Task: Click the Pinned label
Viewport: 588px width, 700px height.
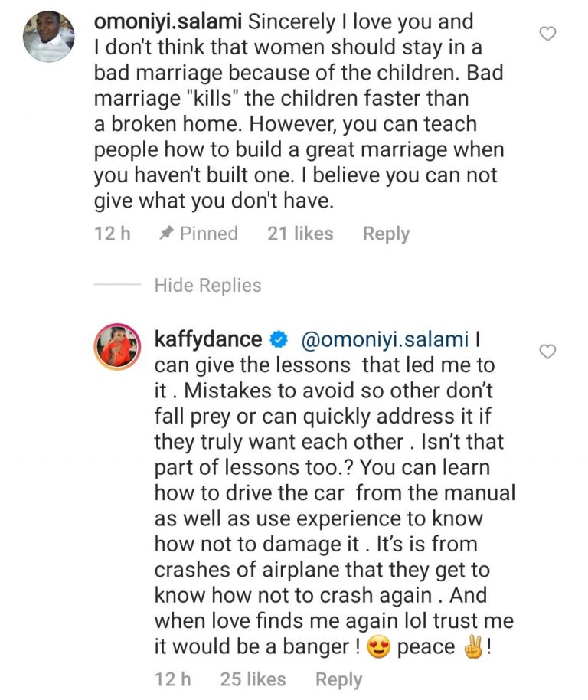Action: pyautogui.click(x=208, y=234)
